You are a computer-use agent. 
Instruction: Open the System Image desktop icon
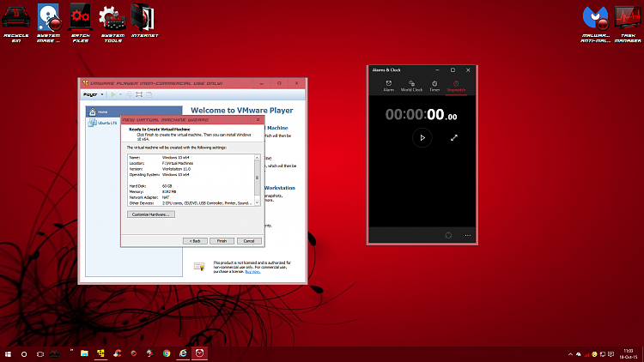[x=48, y=23]
